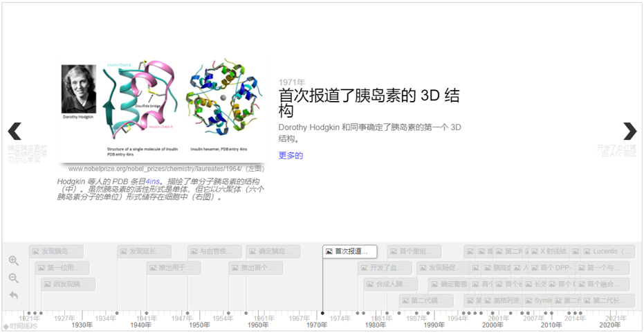Open the 与血管疾... timeline event
Screen dimensions: 644x335
pyautogui.click(x=215, y=251)
